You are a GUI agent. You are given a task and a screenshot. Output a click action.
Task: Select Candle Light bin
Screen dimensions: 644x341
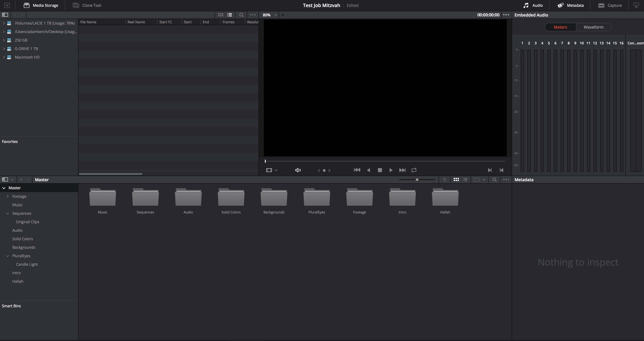[27, 264]
